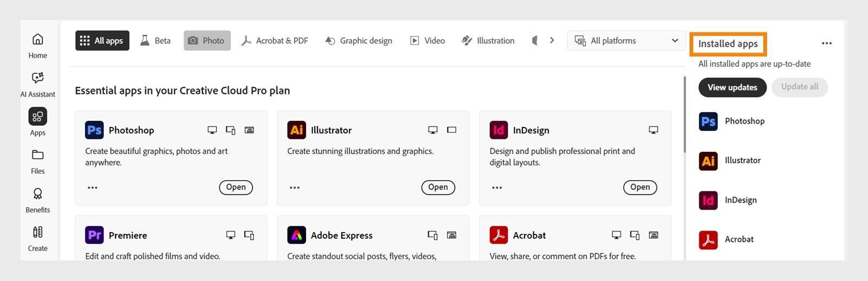Click Acrobat name in Installed apps list
The height and width of the screenshot is (281, 868).
click(739, 239)
